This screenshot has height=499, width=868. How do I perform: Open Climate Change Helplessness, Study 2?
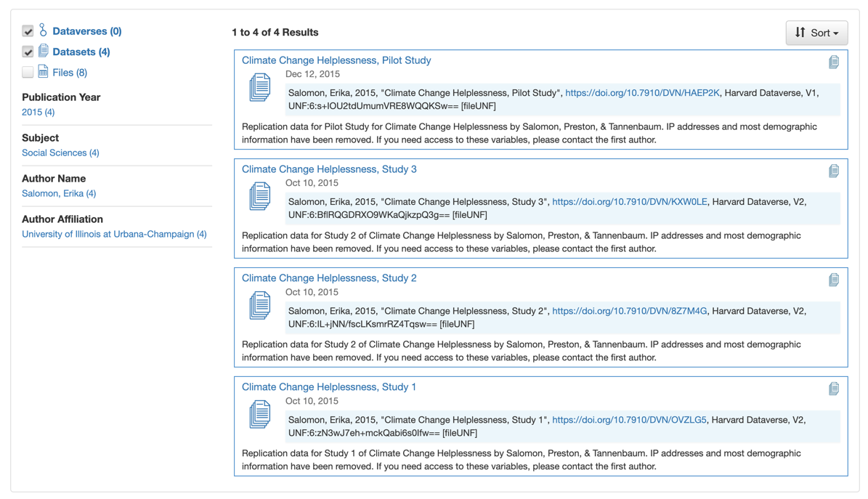(x=329, y=278)
